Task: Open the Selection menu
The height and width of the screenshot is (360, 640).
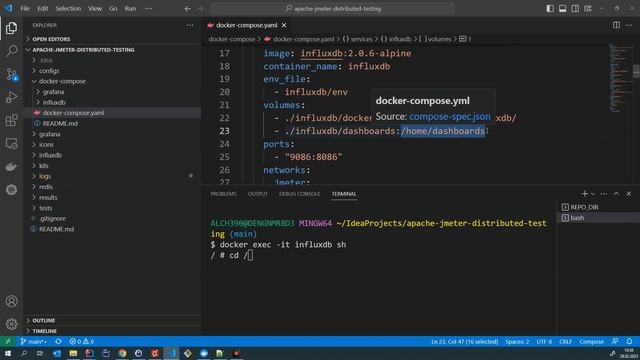Action: tap(68, 9)
